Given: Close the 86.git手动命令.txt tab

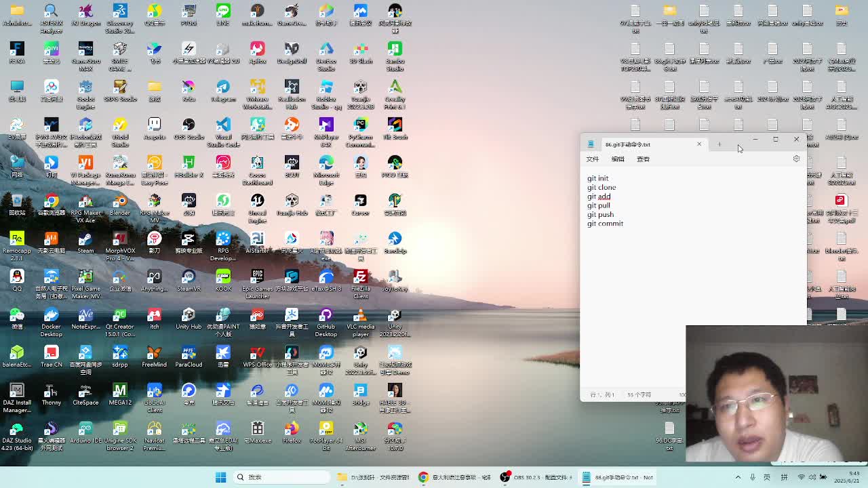Looking at the screenshot, I should click(699, 144).
